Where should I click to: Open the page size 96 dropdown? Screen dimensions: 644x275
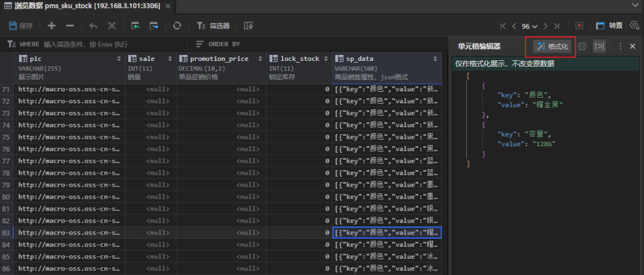tap(530, 26)
